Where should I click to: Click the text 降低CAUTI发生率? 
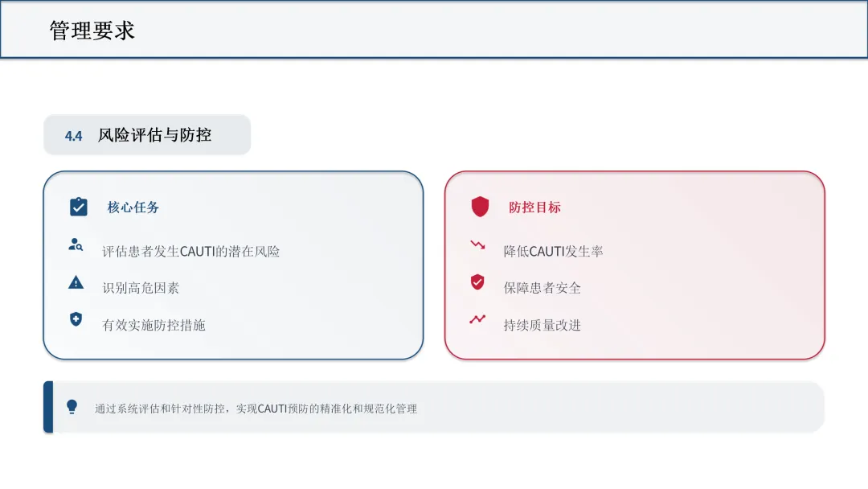(553, 252)
